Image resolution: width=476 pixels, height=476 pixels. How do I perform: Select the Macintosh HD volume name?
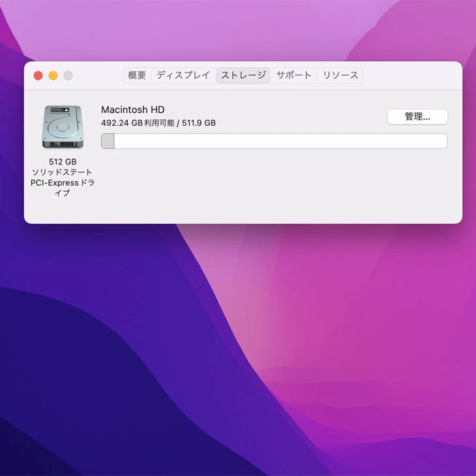tap(132, 110)
